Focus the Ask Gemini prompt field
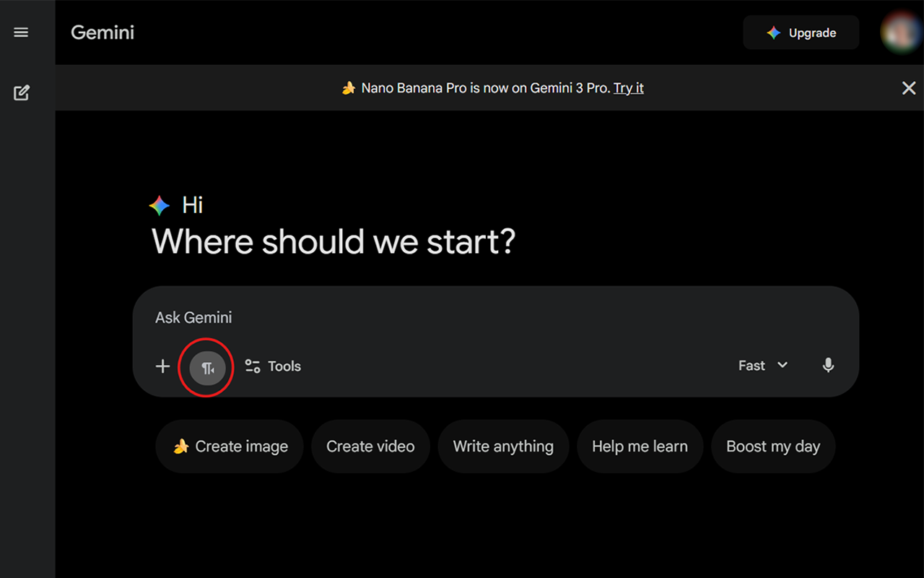 coord(496,317)
